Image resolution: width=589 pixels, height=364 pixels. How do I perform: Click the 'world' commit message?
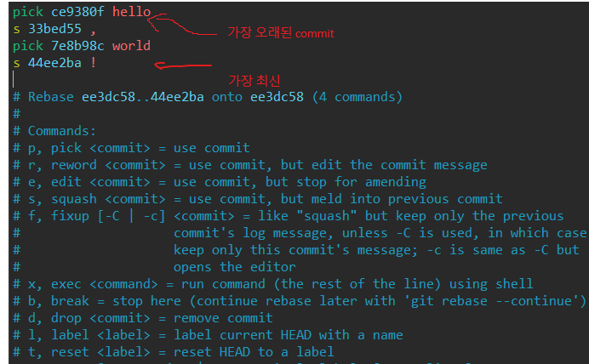(x=131, y=46)
